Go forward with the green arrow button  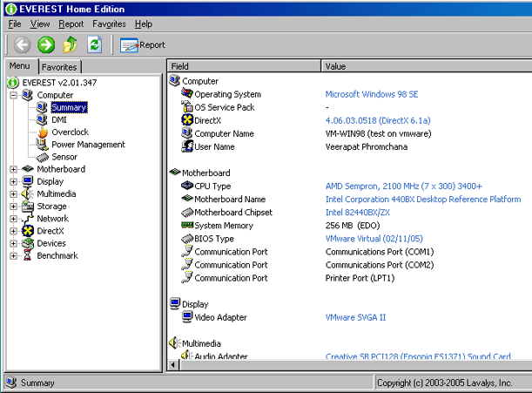[46, 44]
